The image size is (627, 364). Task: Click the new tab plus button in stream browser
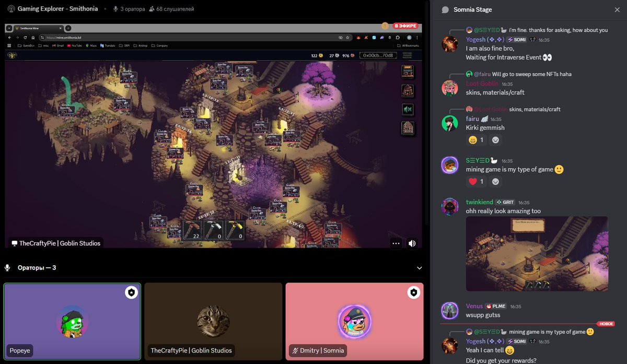point(68,28)
